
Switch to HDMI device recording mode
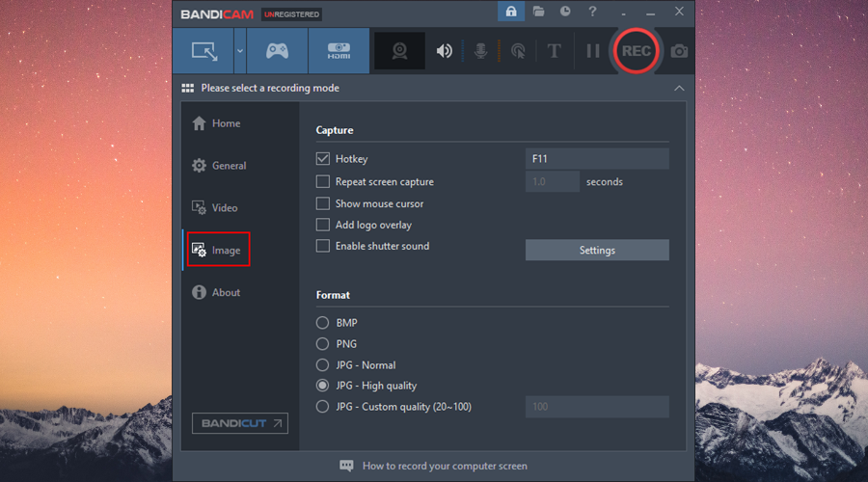click(339, 51)
